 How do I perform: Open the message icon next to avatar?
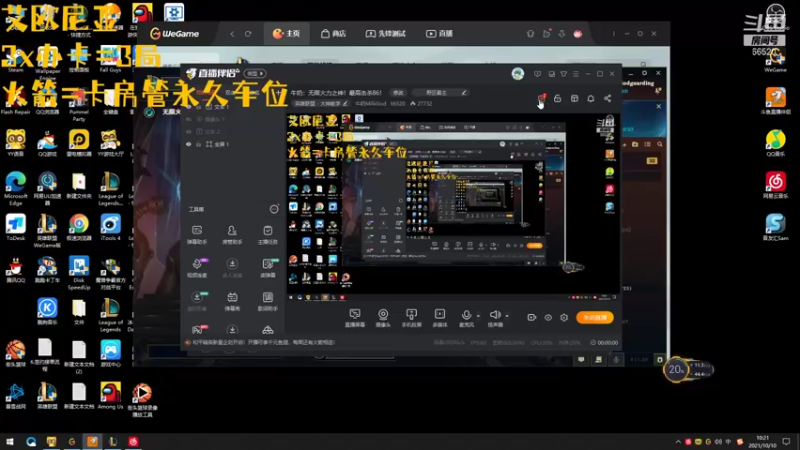[x=537, y=74]
